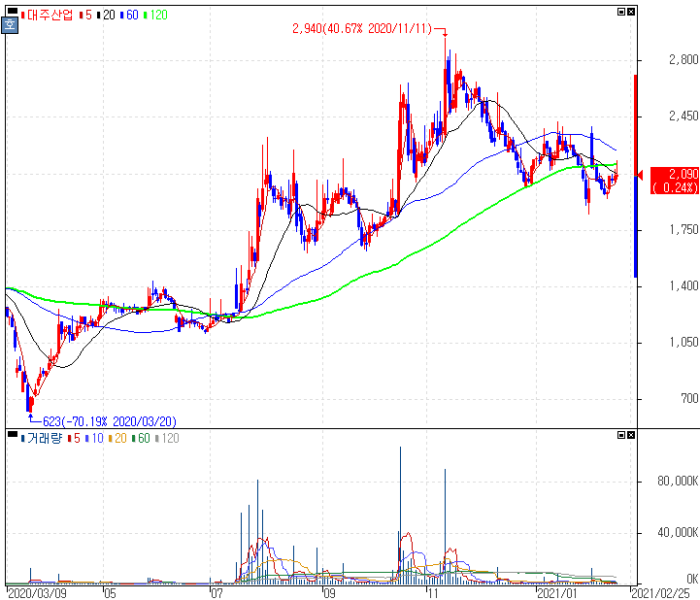Close the volume chart panel
This screenshot has width=700, height=600.
(631, 435)
